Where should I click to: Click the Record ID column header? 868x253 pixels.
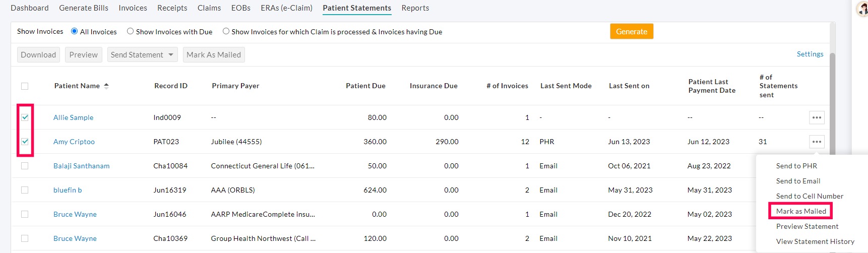pos(171,86)
